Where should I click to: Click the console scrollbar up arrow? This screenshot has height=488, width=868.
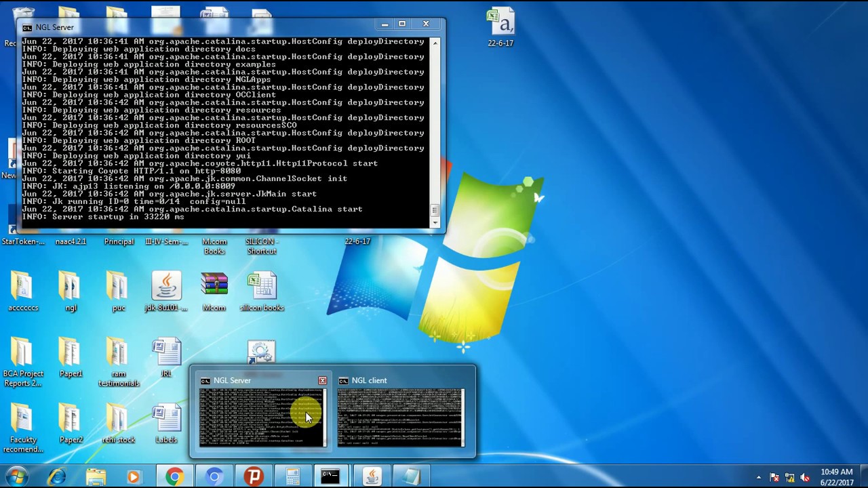pos(435,43)
